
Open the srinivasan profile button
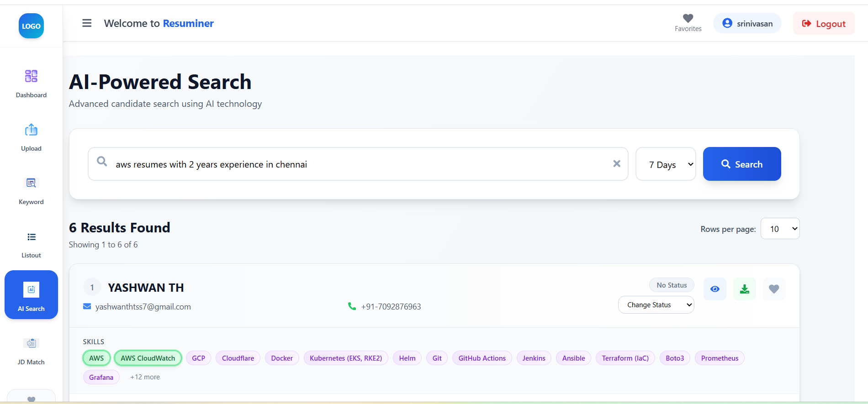[747, 23]
